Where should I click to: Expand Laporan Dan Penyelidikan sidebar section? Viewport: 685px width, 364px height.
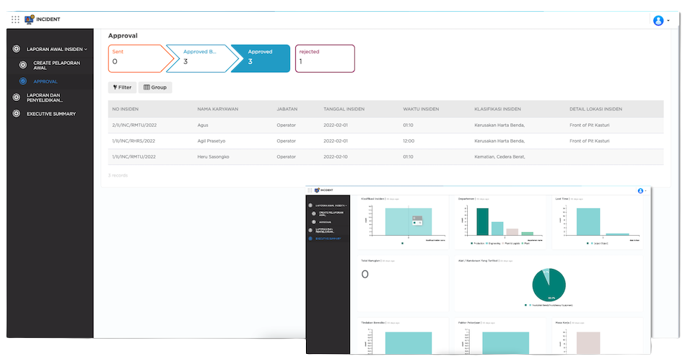point(45,97)
